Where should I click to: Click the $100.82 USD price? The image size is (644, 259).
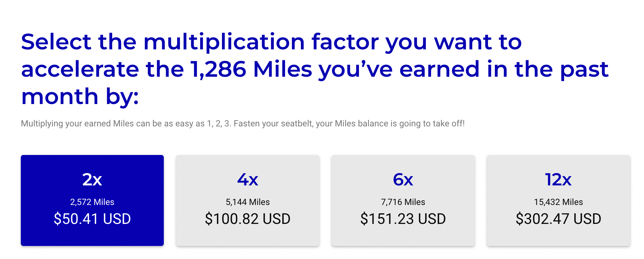247,219
